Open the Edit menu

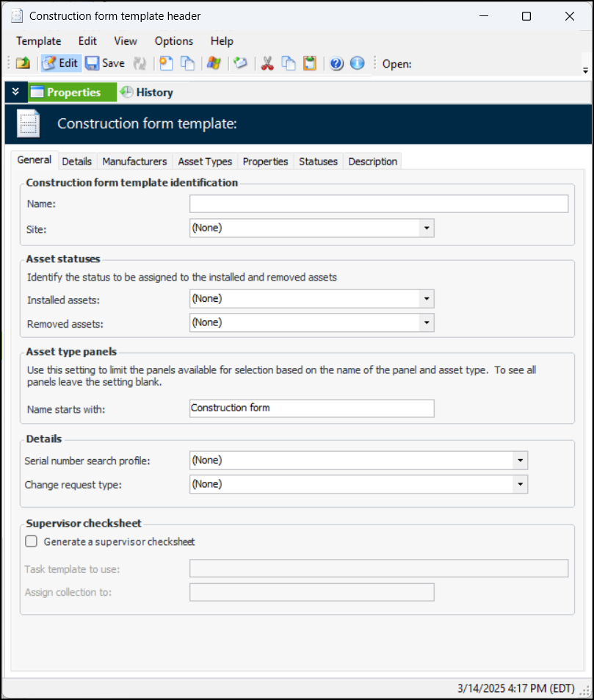(x=87, y=41)
